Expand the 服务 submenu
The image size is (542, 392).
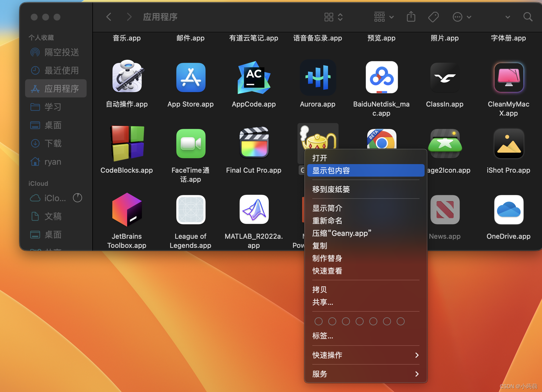pos(320,374)
